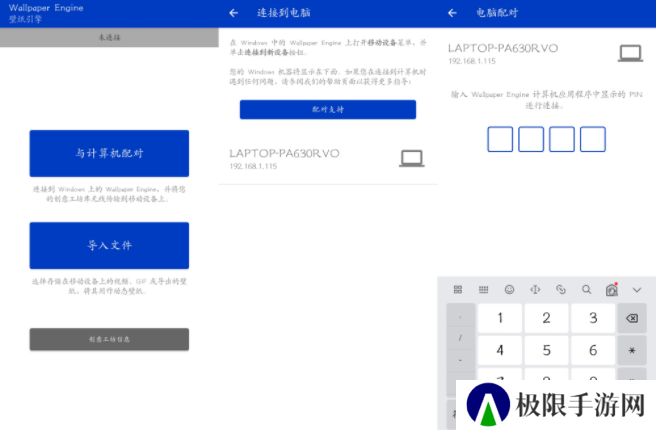Go back from the 连接到电脑 screen
The image size is (656, 430).
pos(234,13)
